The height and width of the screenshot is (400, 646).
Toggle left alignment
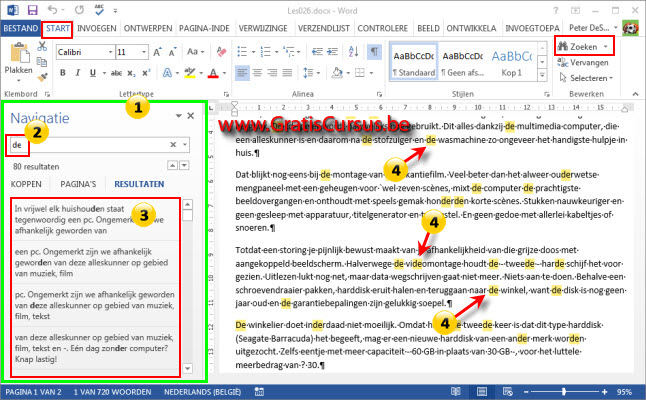click(242, 73)
